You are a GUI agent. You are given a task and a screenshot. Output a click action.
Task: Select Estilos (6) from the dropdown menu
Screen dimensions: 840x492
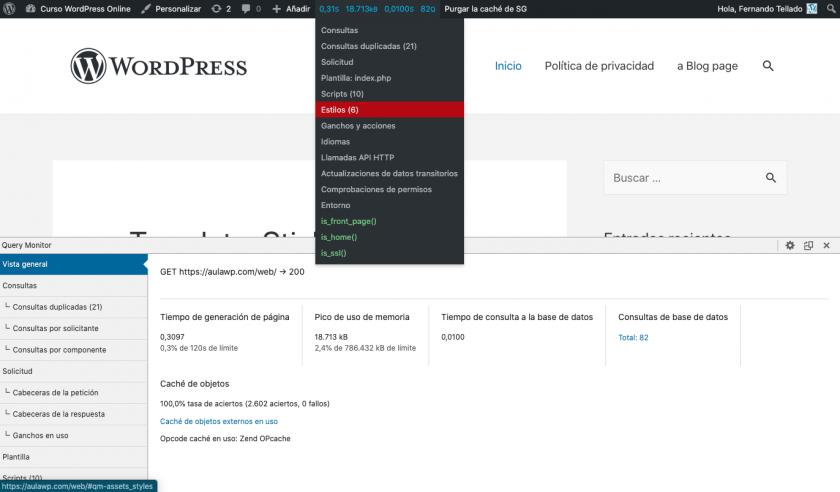tap(340, 110)
